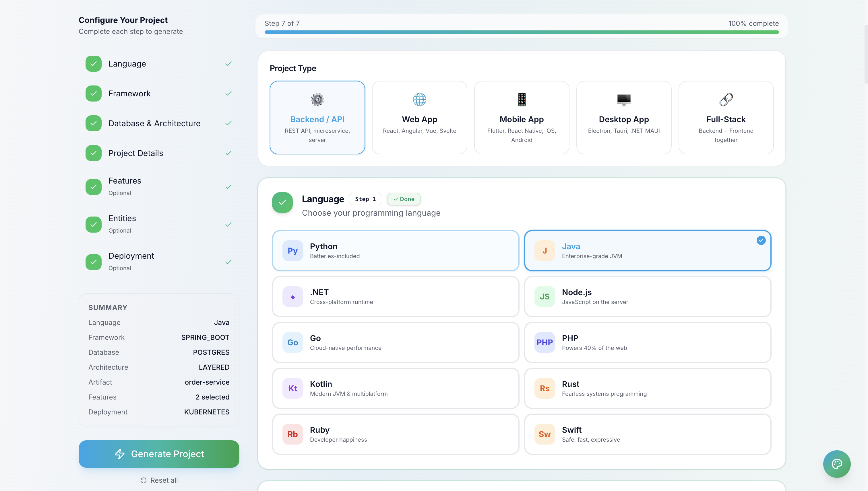This screenshot has width=868, height=491.
Task: Jump to the Entities optional step
Action: 159,224
